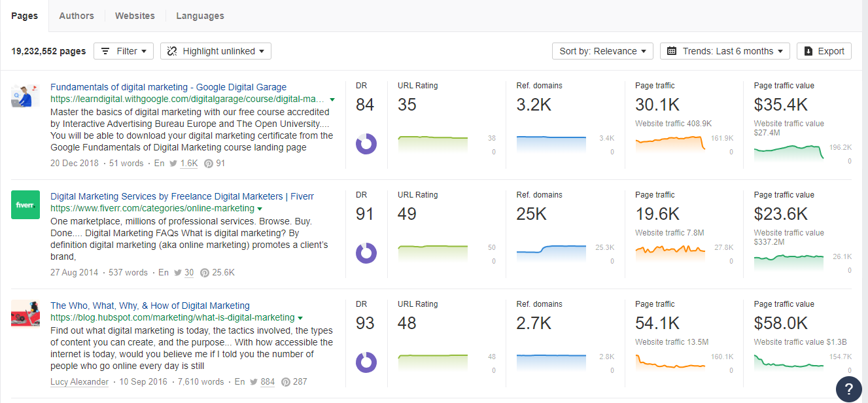Click URL Rating chart for Google Digital Garage

[x=432, y=145]
